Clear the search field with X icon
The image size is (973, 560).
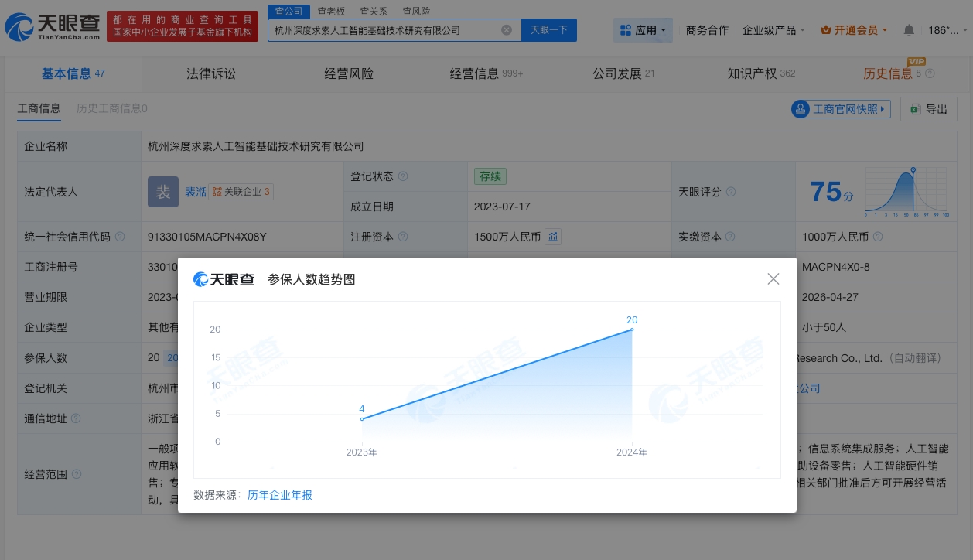click(x=507, y=30)
